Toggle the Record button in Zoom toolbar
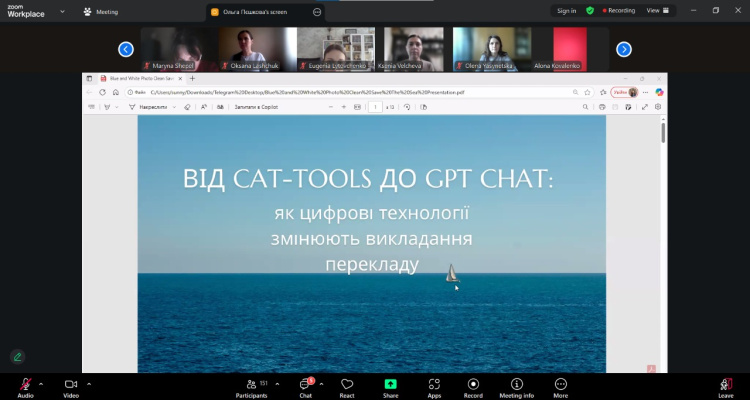This screenshot has height=400, width=750. click(x=473, y=388)
